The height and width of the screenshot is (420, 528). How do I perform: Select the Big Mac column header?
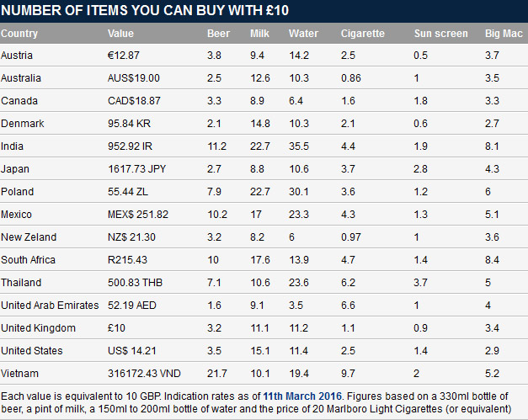click(x=503, y=34)
